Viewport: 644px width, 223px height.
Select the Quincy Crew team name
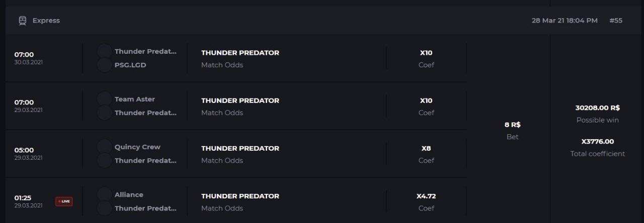[137, 147]
